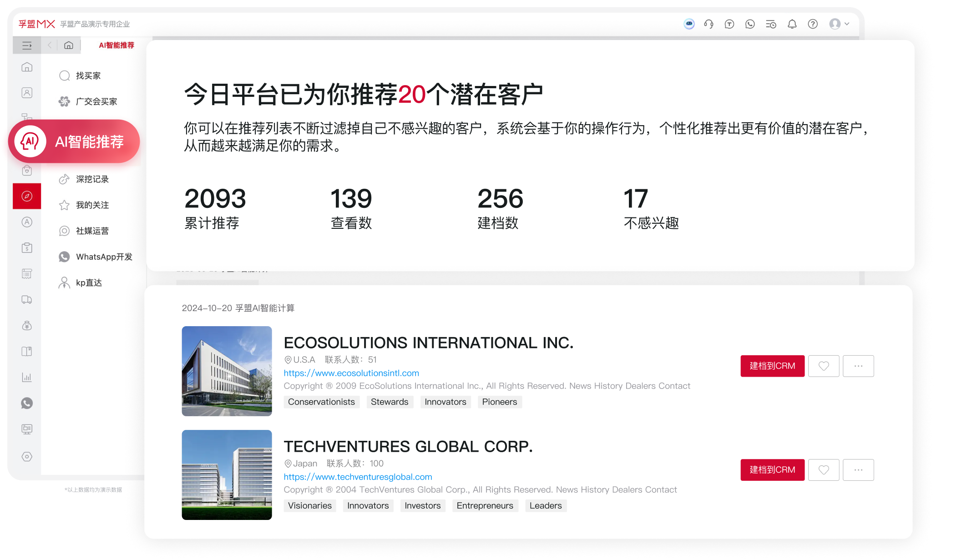The width and height of the screenshot is (967, 560).
Task: Expand the account dropdown next to the avatar
Action: (846, 24)
